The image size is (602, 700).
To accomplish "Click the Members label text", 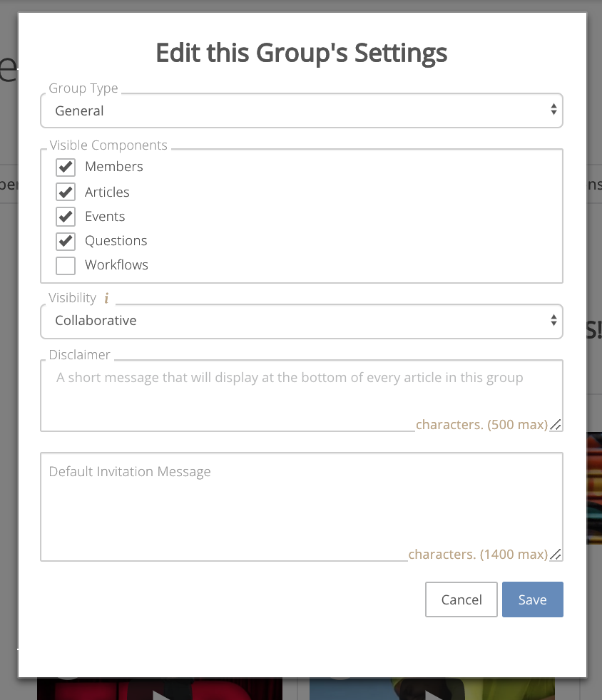I will click(114, 167).
